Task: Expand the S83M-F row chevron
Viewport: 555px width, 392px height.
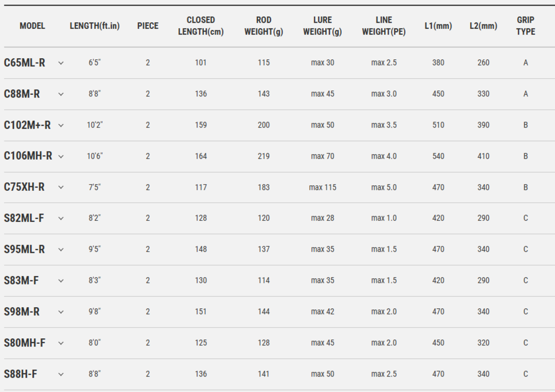Action: coord(61,281)
